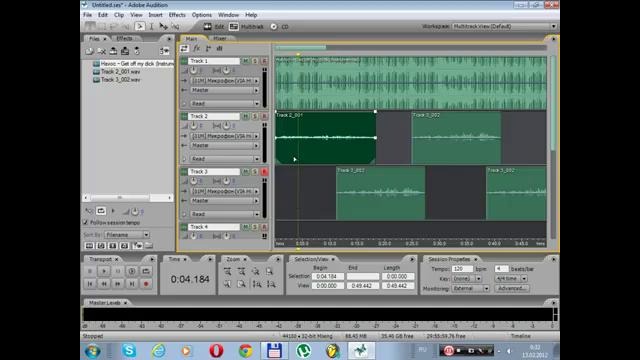Viewport: 640px width, 360px height.
Task: Open Skype from the taskbar
Action: pyautogui.click(x=129, y=351)
